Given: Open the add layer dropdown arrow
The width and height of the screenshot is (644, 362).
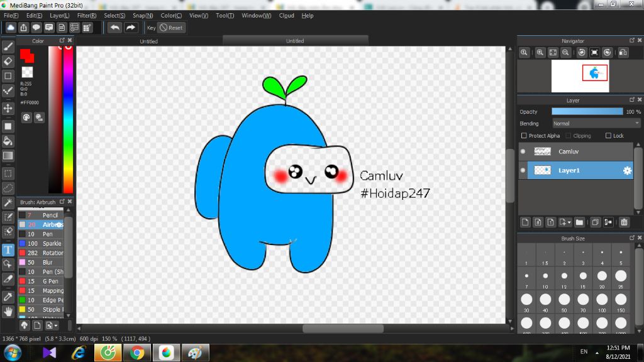Looking at the screenshot, I should point(565,222).
